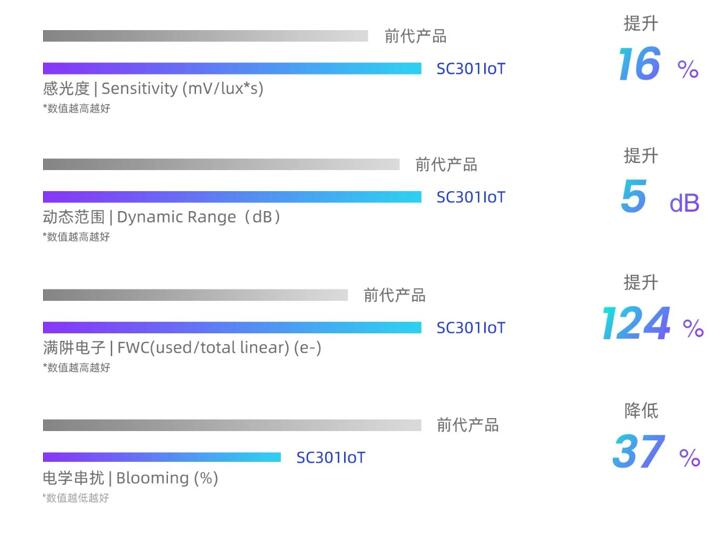Click the 降低 text above 37 %
This screenshot has height=540, width=725.
[x=641, y=411]
